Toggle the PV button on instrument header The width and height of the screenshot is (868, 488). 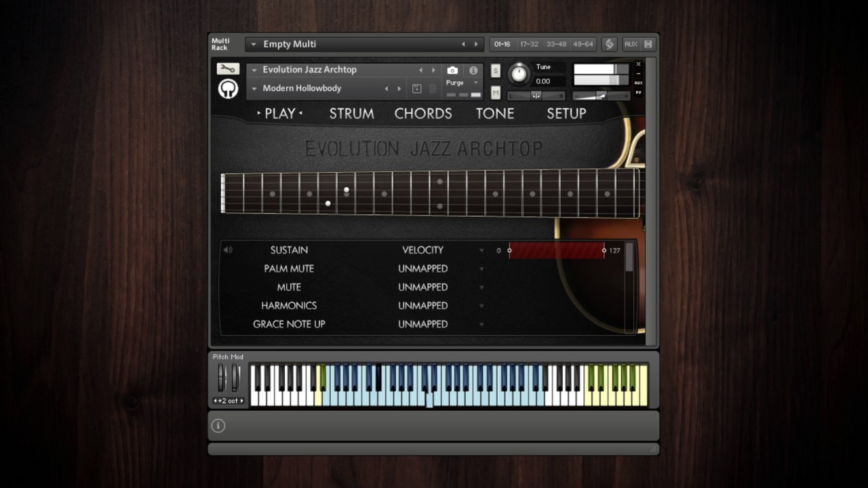pyautogui.click(x=638, y=92)
